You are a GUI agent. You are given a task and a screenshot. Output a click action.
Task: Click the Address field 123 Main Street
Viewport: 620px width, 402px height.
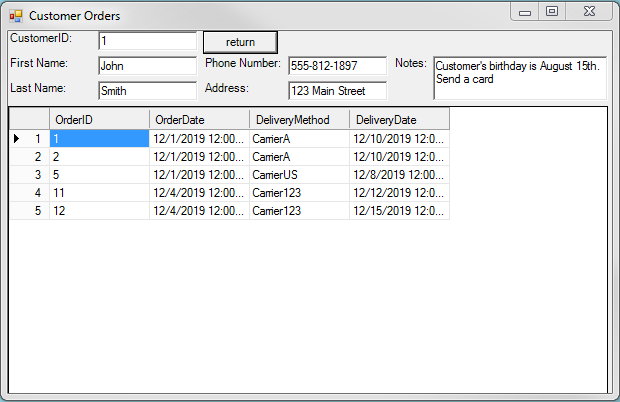coord(338,91)
